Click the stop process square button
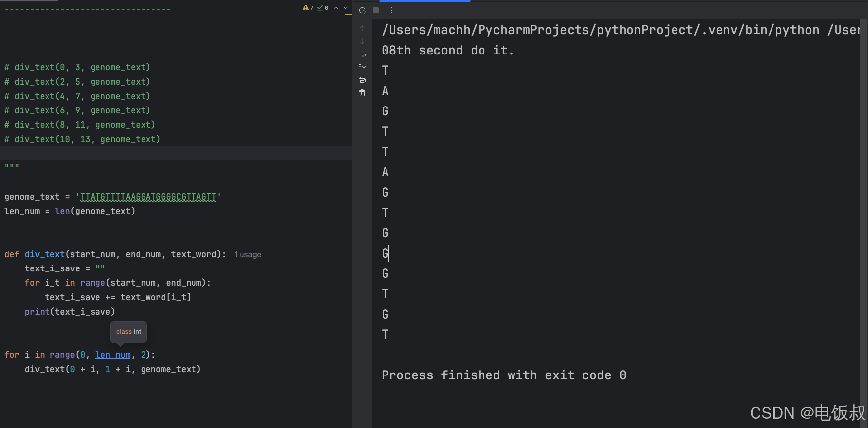This screenshot has width=868, height=428. click(376, 10)
